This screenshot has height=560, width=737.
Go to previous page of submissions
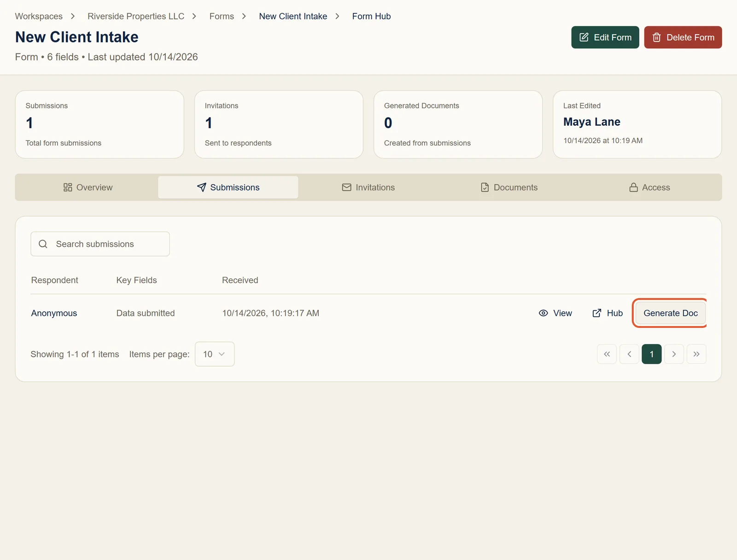click(629, 354)
